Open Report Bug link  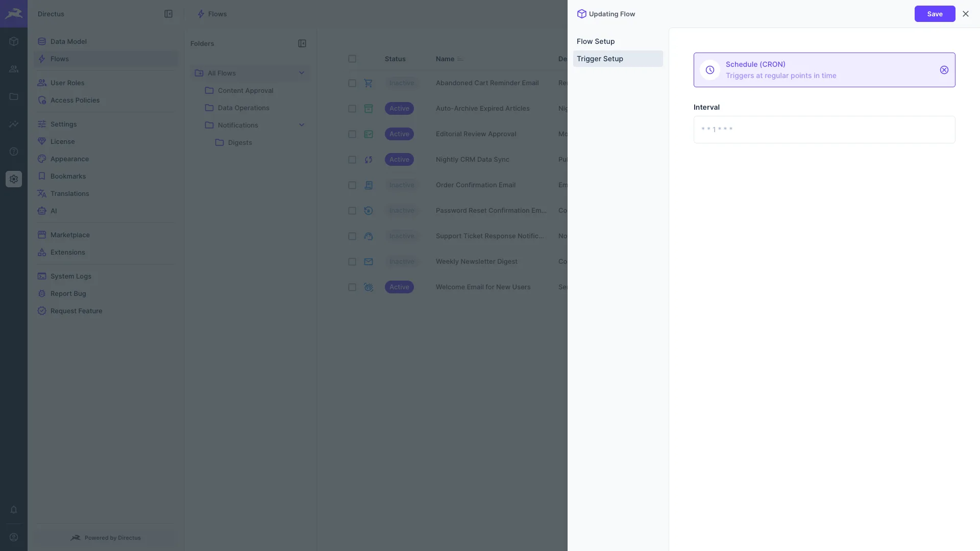[x=106, y=293]
